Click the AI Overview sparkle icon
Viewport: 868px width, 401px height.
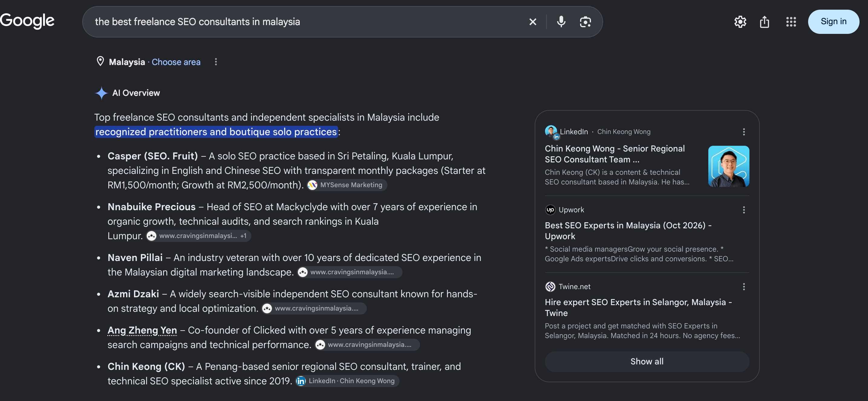point(101,93)
